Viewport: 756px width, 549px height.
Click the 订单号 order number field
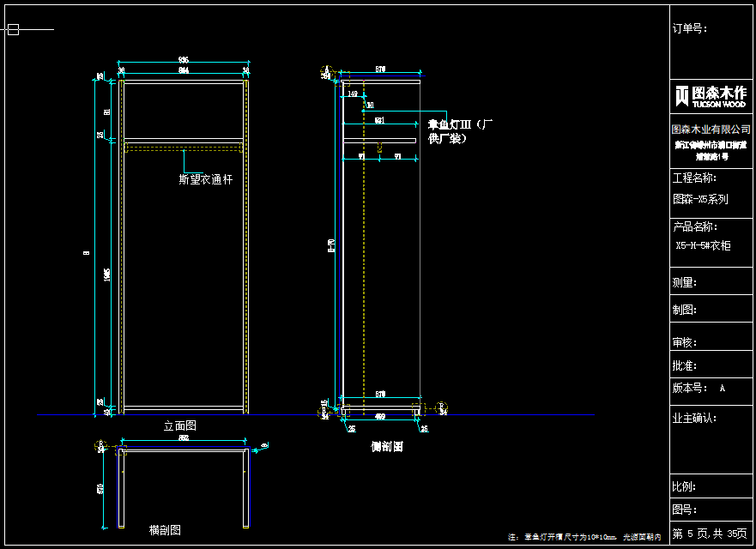click(x=689, y=28)
